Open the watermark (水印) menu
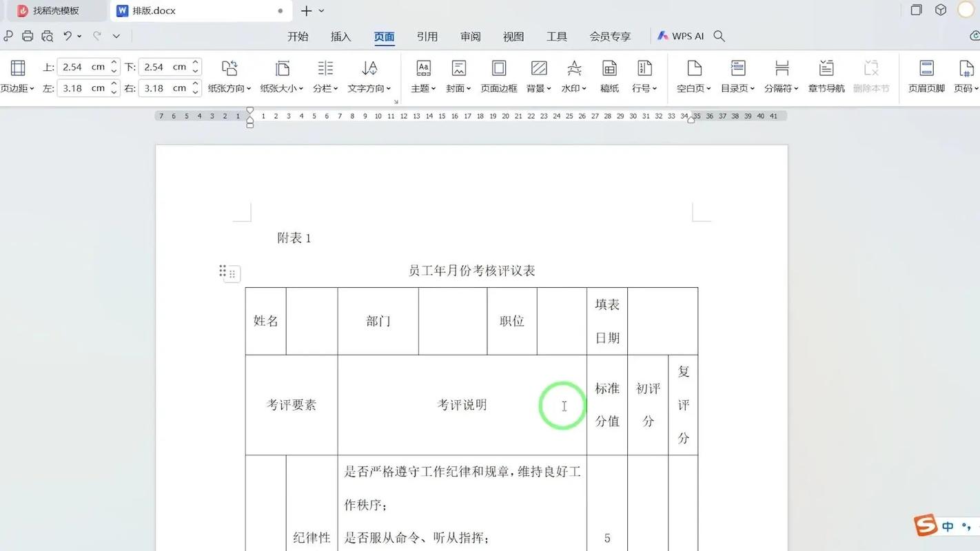This screenshot has height=551, width=980. [x=574, y=76]
